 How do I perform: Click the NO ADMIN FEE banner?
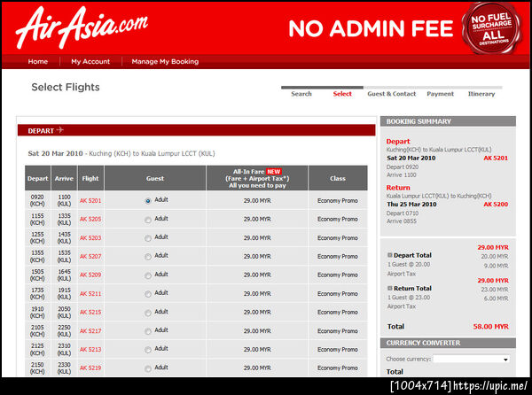(371, 28)
